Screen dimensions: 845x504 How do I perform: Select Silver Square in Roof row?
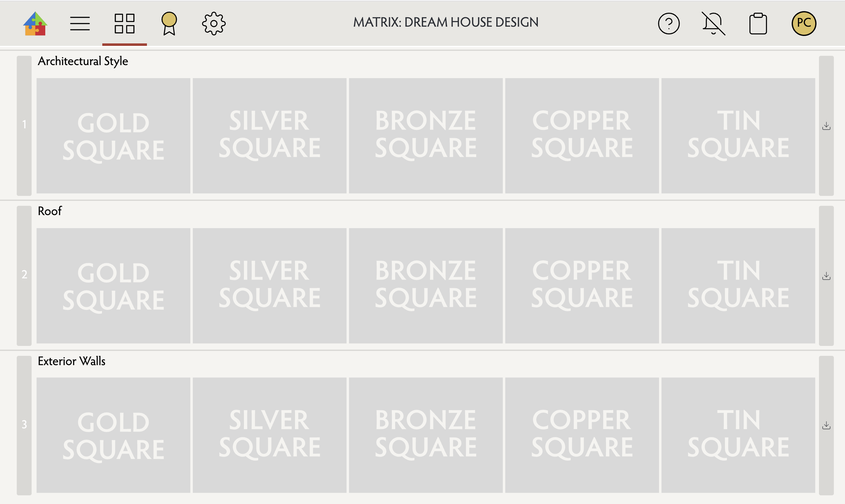[269, 285]
